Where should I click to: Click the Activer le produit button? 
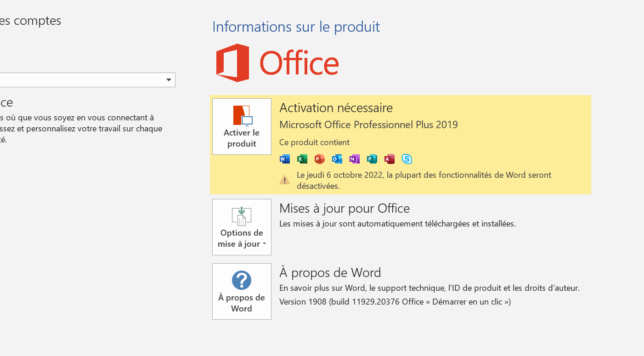(242, 126)
